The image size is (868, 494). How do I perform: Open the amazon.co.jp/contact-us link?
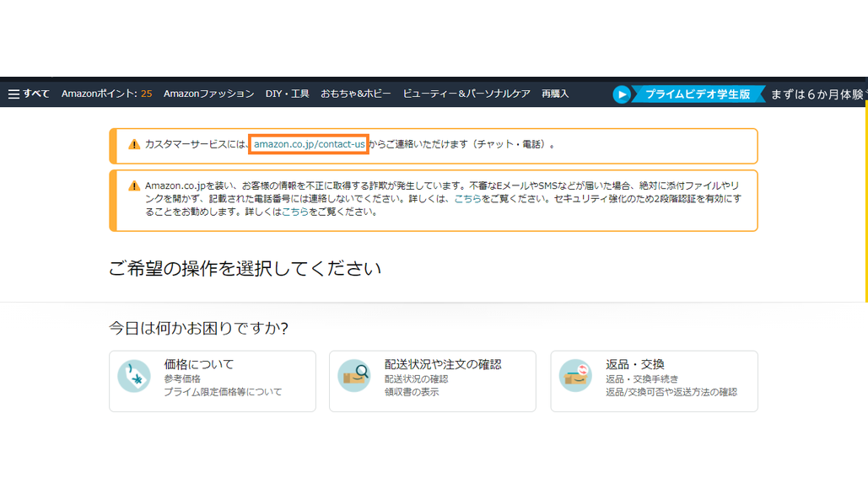309,145
